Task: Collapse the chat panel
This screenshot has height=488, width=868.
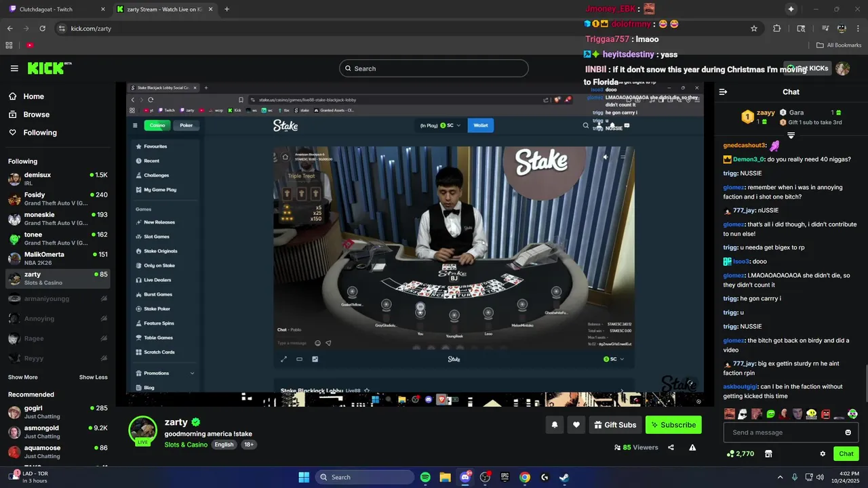Action: tap(723, 92)
